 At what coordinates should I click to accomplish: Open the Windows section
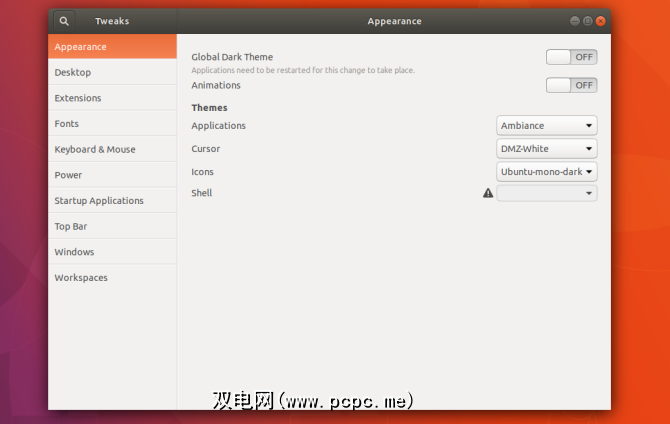tap(112, 252)
